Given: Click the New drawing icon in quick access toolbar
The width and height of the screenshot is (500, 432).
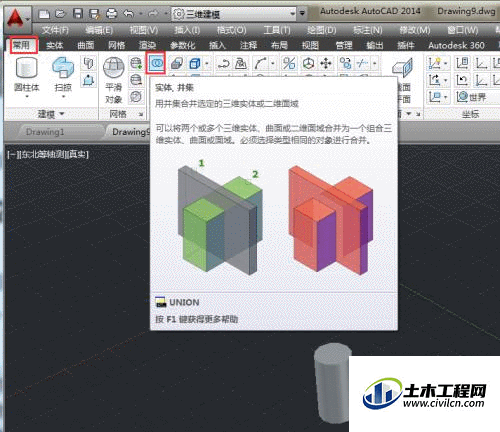Looking at the screenshot, I should pyautogui.click(x=44, y=14).
